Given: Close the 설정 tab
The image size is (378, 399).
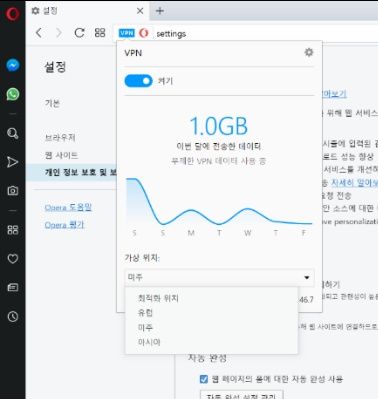Looking at the screenshot, I should 140,11.
